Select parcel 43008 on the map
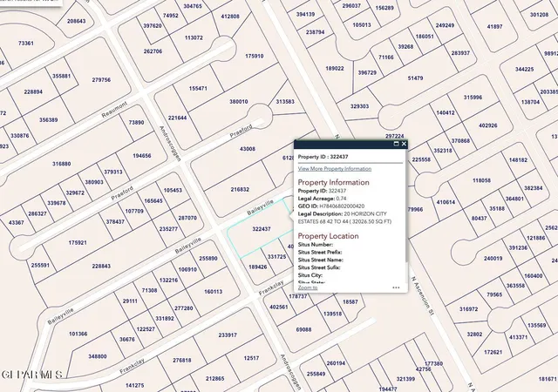Viewport: 558px width, 392px height. (248, 149)
